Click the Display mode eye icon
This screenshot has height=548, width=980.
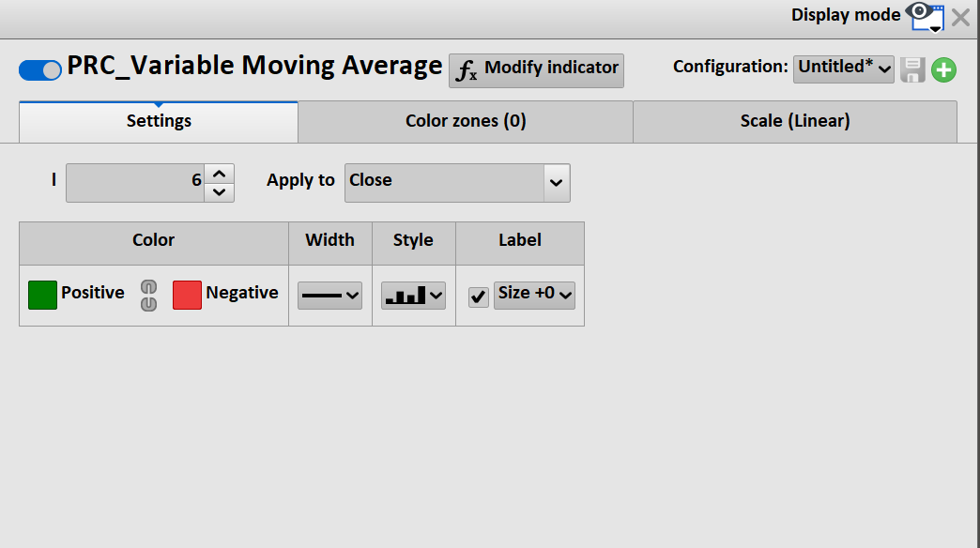coord(926,15)
